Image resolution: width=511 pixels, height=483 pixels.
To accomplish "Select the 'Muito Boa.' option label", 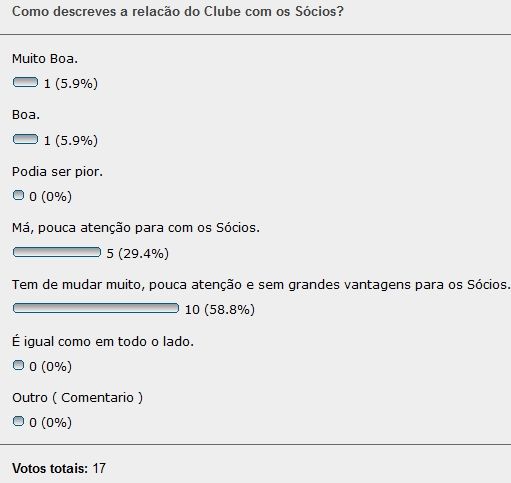I will coord(45,59).
